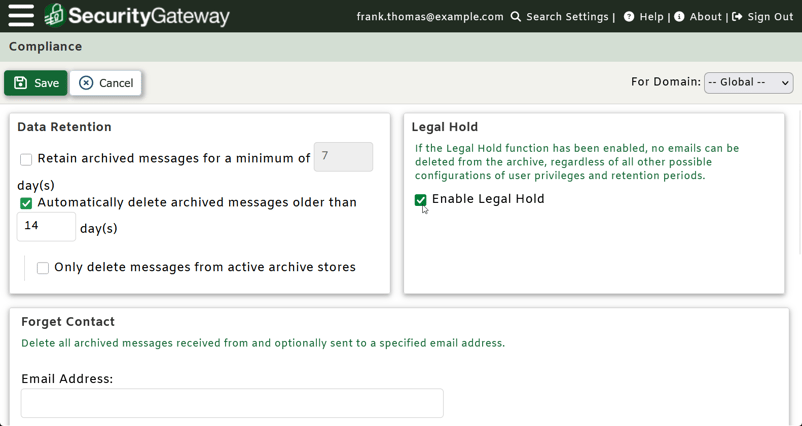802x426 pixels.
Task: Cancel the compliance changes
Action: click(x=105, y=83)
